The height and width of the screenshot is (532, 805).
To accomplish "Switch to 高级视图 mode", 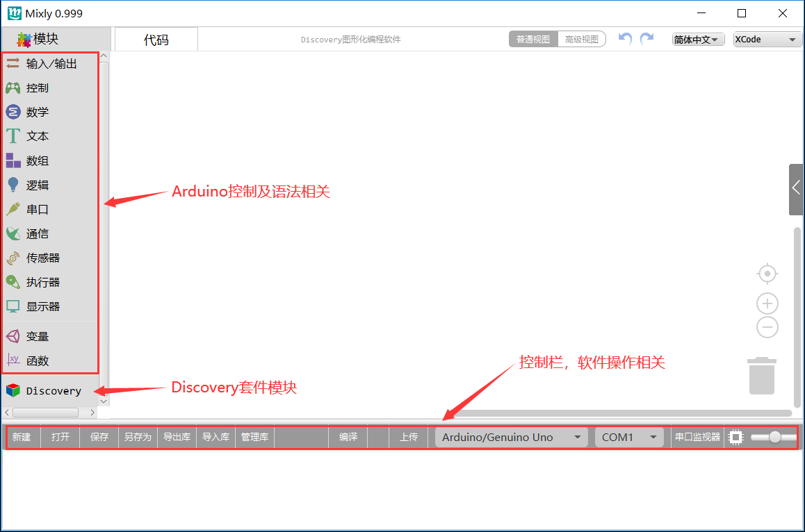I will tap(582, 40).
